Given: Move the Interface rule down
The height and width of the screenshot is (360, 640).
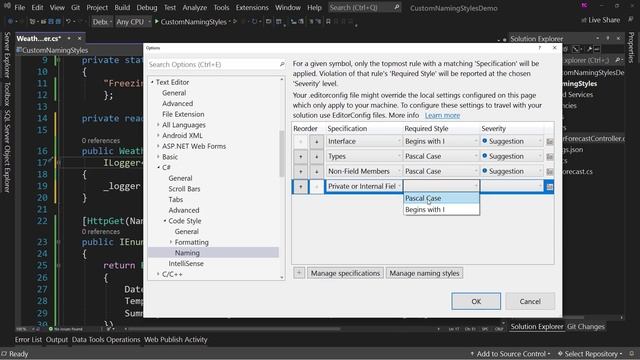Looking at the screenshot, I should pyautogui.click(x=316, y=142).
